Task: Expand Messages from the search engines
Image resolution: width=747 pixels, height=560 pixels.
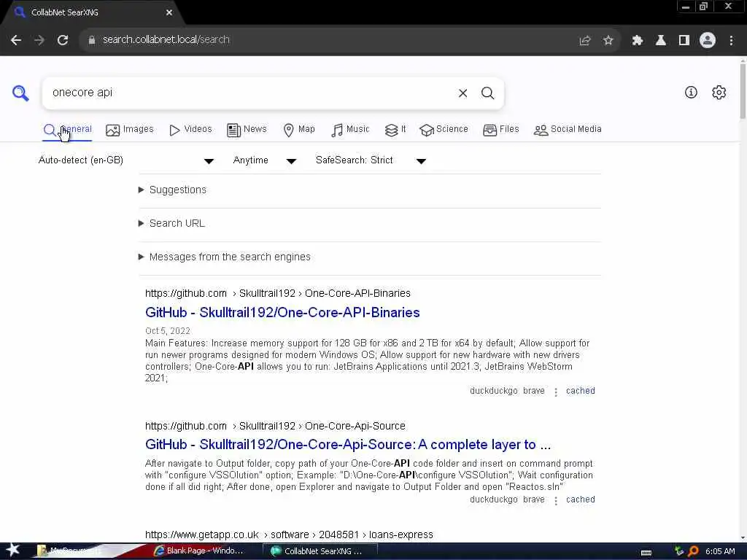Action: (225, 257)
